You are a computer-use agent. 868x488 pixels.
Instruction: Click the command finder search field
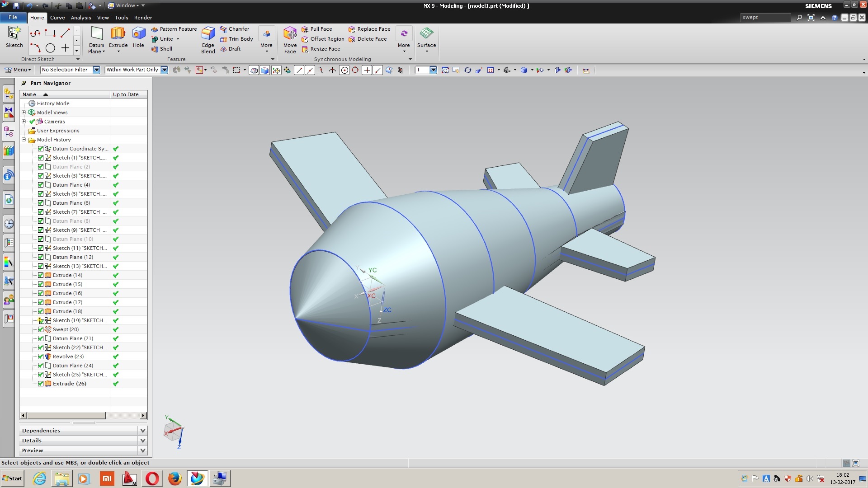click(766, 17)
